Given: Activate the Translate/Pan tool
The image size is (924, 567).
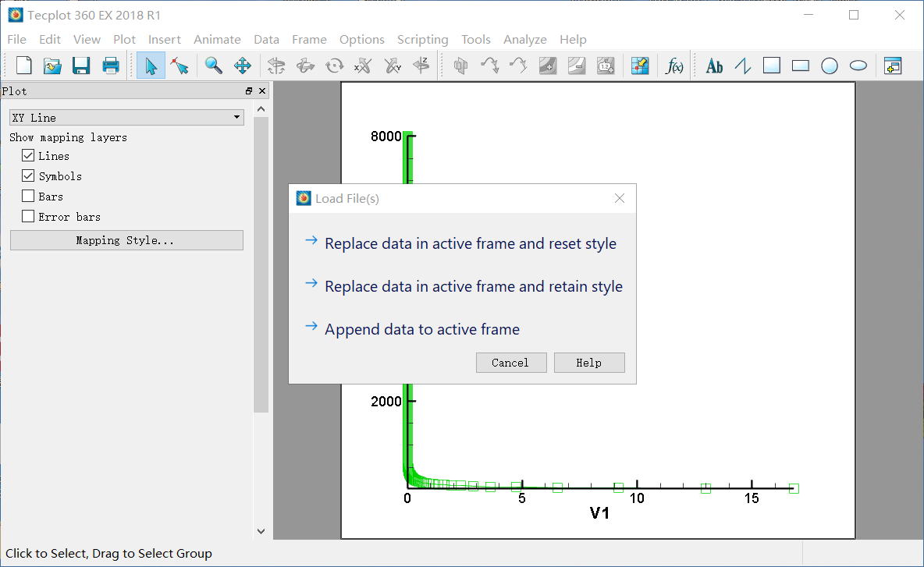Looking at the screenshot, I should point(242,66).
